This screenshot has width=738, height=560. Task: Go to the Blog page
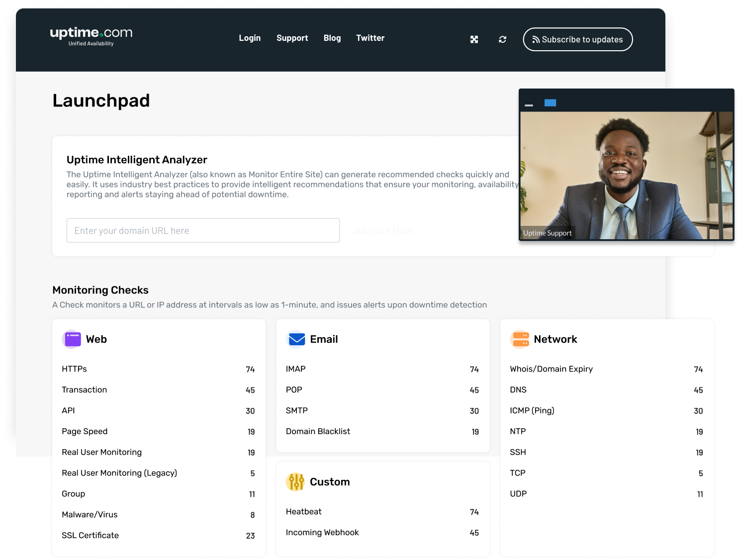[x=332, y=38]
